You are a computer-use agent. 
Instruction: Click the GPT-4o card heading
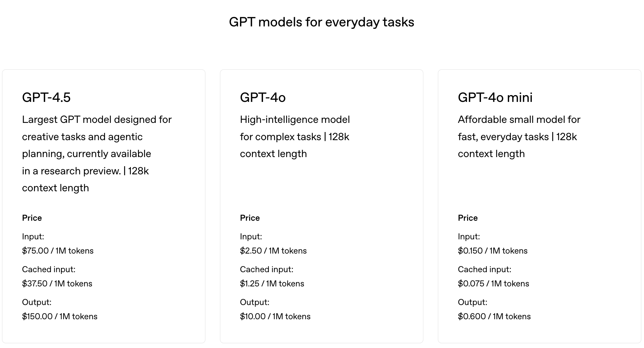coord(263,97)
